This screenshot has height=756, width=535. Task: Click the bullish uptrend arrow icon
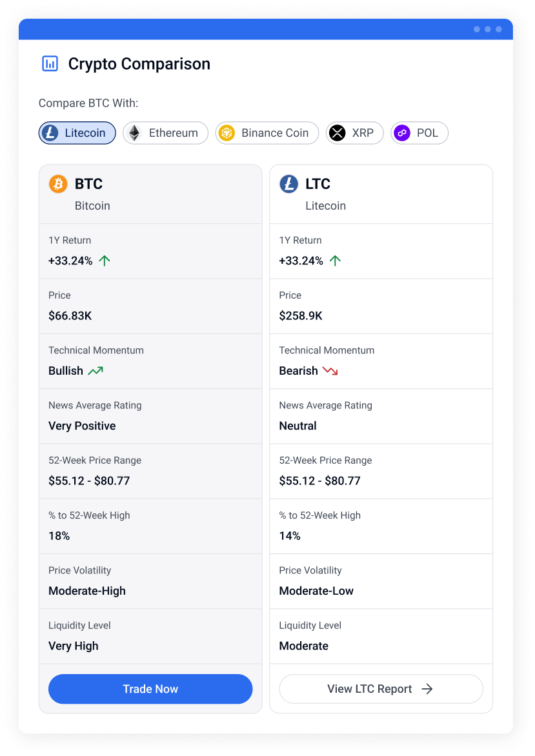(96, 371)
